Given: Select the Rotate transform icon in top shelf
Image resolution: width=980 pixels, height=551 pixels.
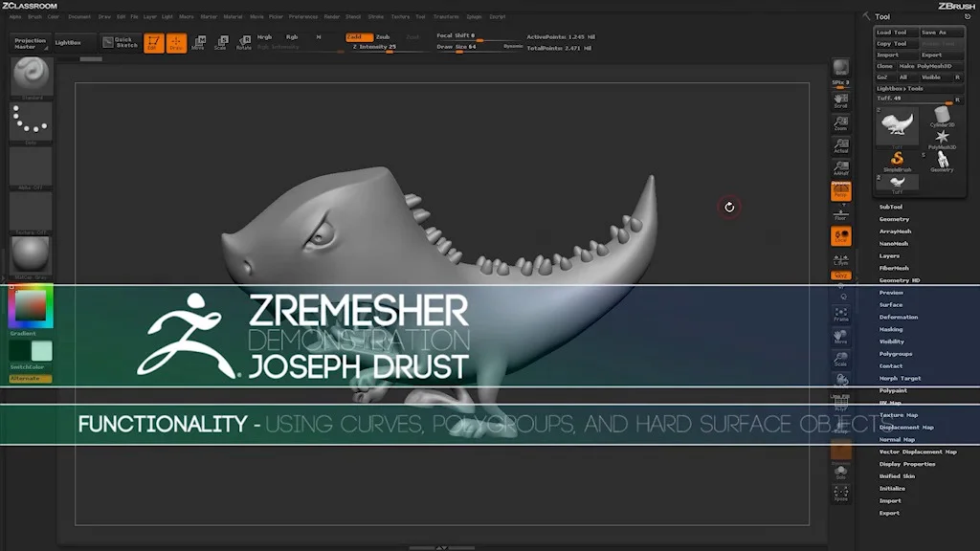Looking at the screenshot, I should [x=244, y=43].
